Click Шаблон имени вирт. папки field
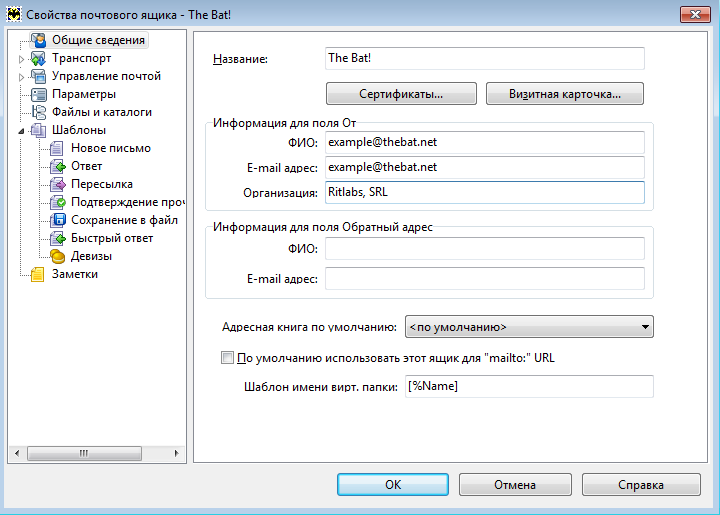 529,386
